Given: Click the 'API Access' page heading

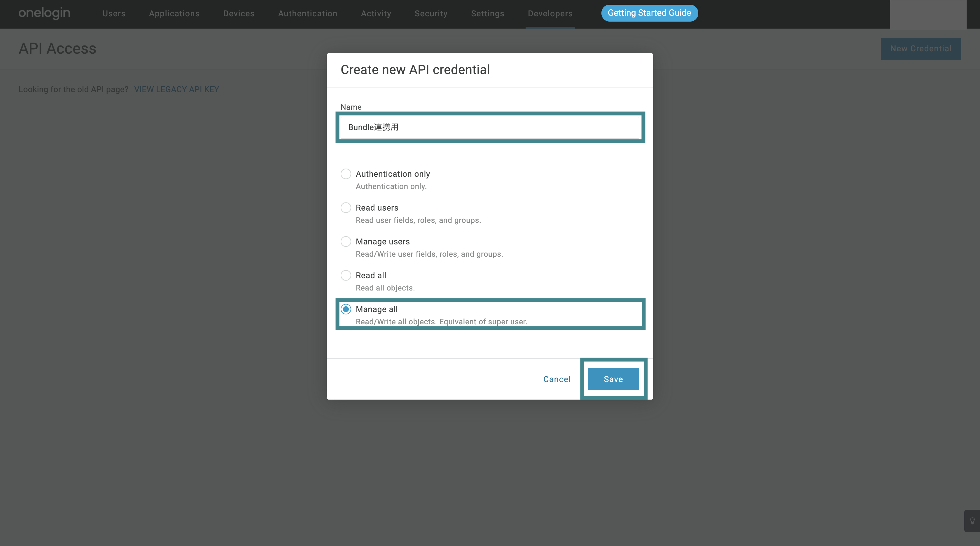Looking at the screenshot, I should coord(57,49).
